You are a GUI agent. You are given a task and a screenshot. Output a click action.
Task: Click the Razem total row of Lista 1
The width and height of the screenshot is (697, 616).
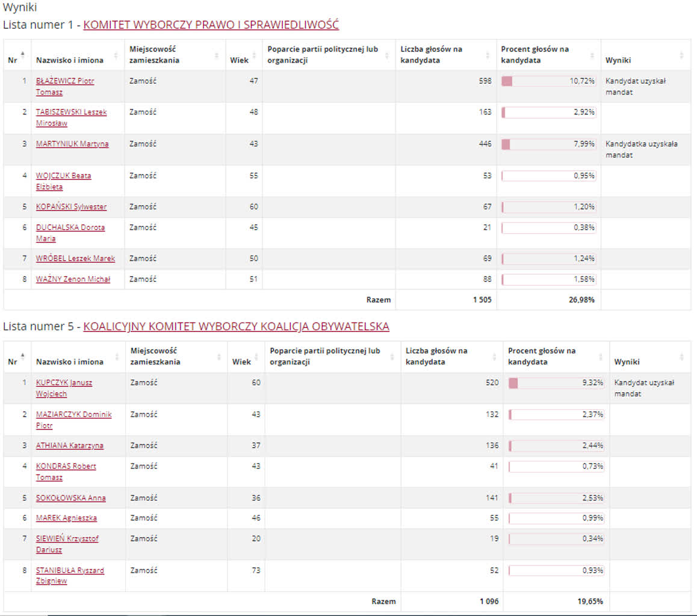coord(378,300)
